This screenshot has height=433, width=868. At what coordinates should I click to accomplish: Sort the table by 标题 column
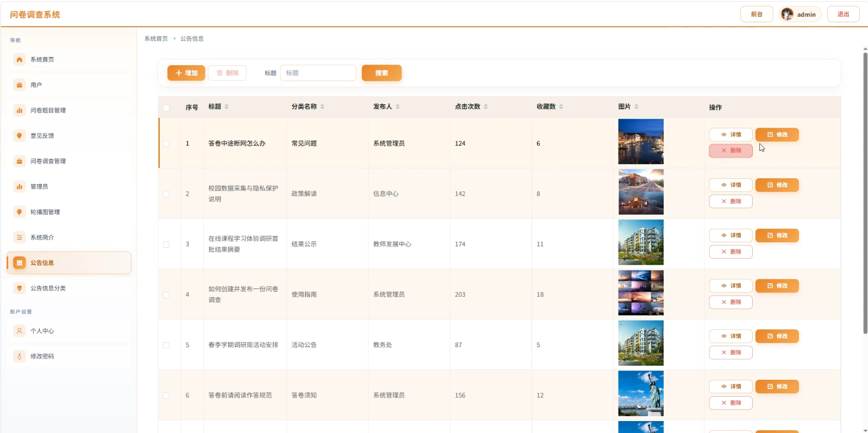[227, 106]
